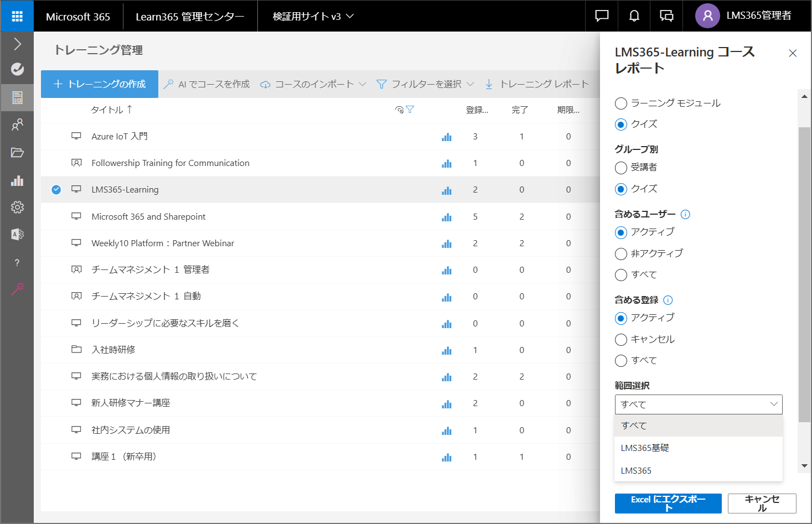Click the キャンセル button in the panel
812x524 pixels.
(x=762, y=504)
